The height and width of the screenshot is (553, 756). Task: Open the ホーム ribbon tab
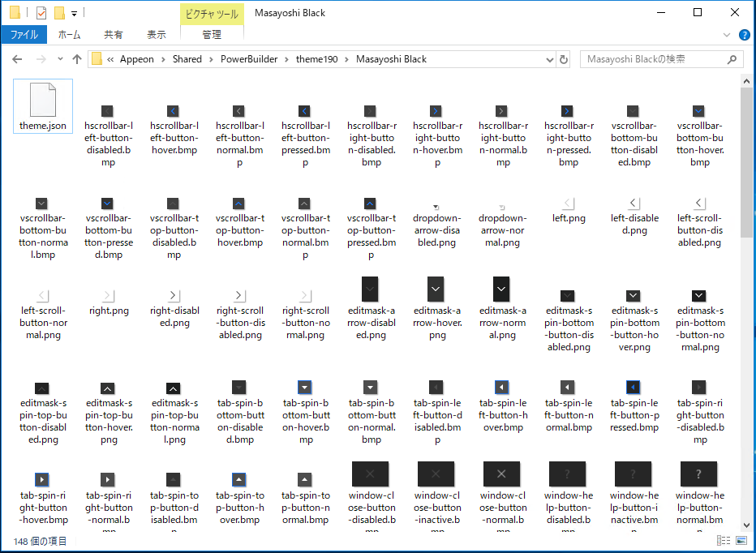[x=70, y=35]
